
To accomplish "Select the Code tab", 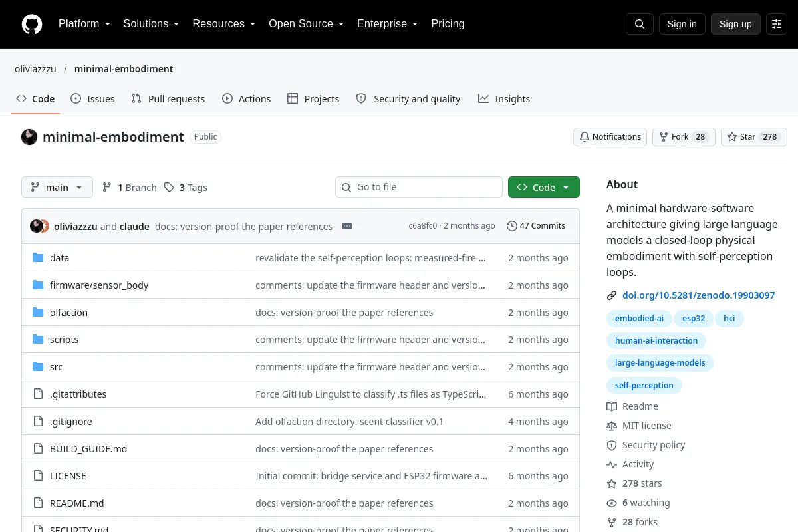I will coord(35,99).
